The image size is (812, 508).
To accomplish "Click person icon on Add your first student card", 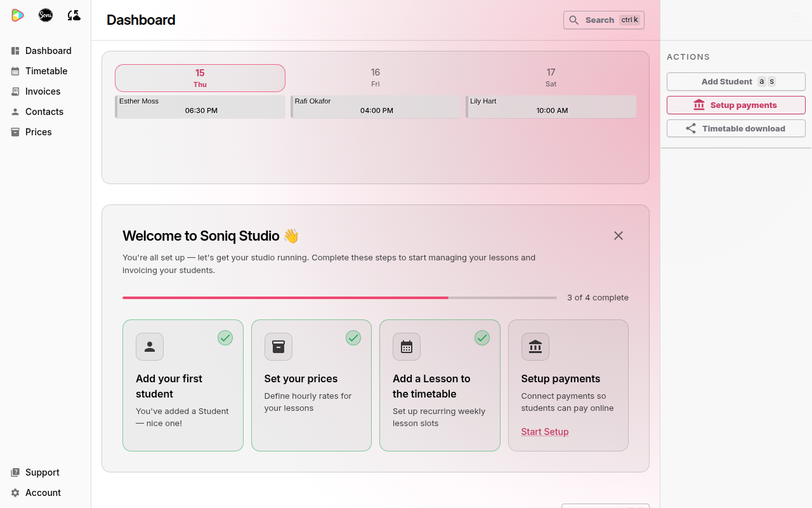I will pyautogui.click(x=150, y=347).
